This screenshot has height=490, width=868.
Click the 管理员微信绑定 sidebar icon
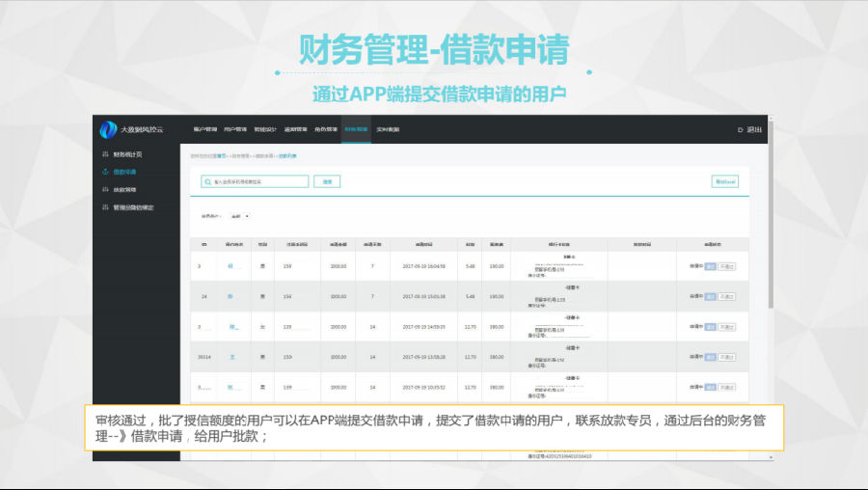coord(104,207)
